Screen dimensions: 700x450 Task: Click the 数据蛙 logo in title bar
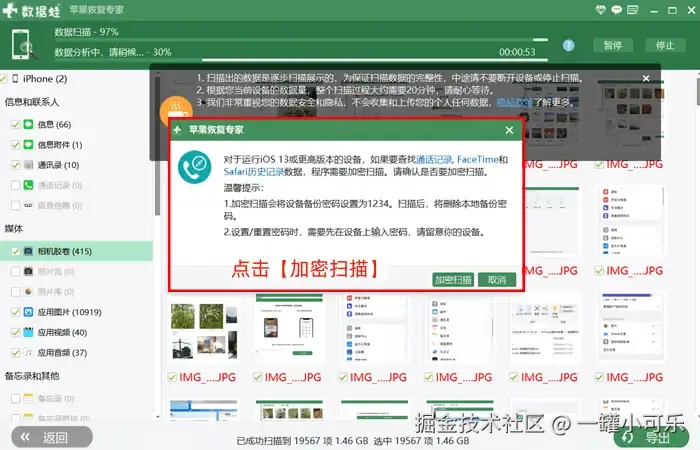click(x=31, y=10)
